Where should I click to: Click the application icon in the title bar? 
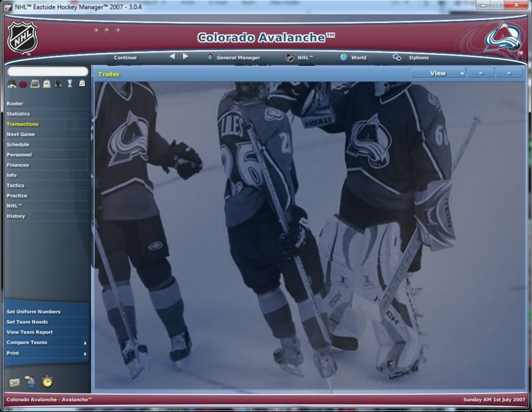point(8,7)
